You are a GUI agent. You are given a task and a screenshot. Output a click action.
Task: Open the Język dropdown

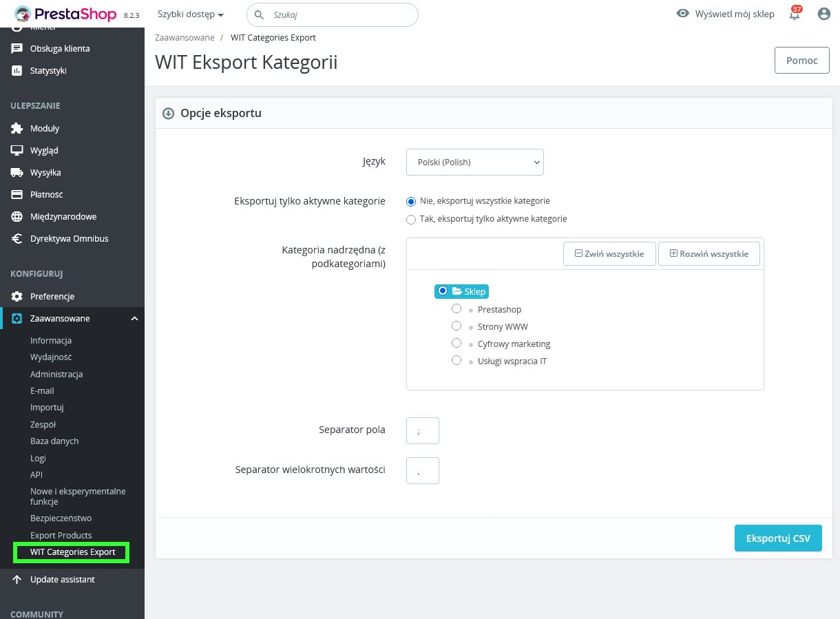(475, 162)
